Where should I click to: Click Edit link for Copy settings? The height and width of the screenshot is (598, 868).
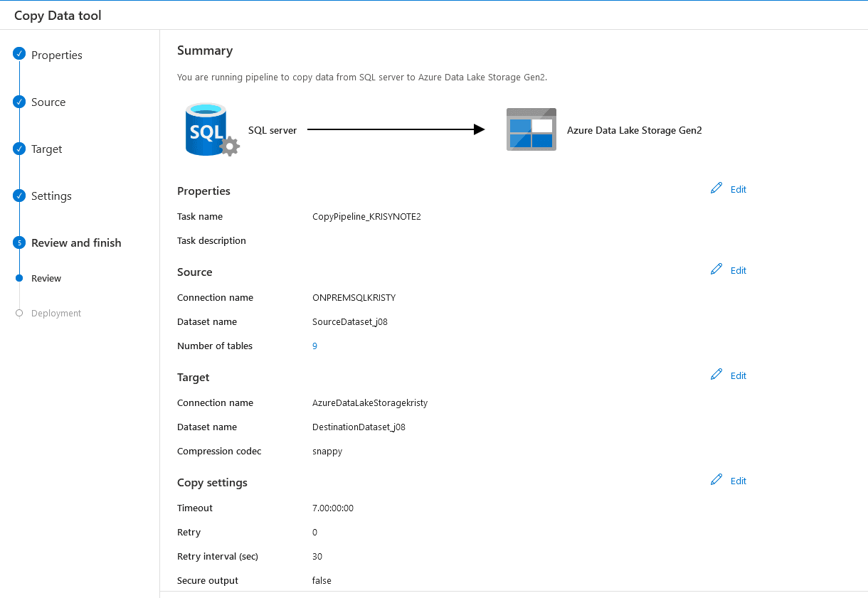click(739, 481)
